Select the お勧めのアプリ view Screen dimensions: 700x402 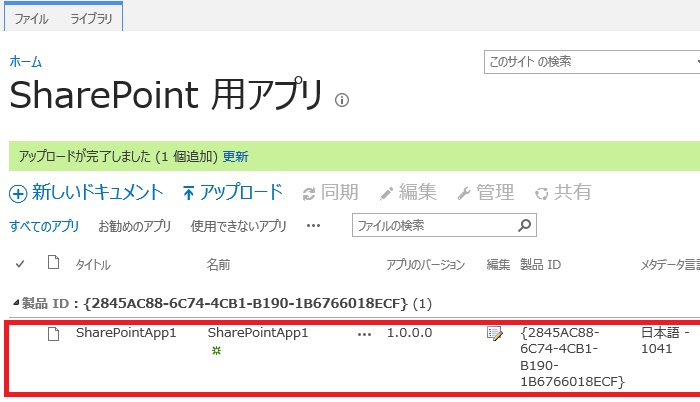[x=134, y=226]
